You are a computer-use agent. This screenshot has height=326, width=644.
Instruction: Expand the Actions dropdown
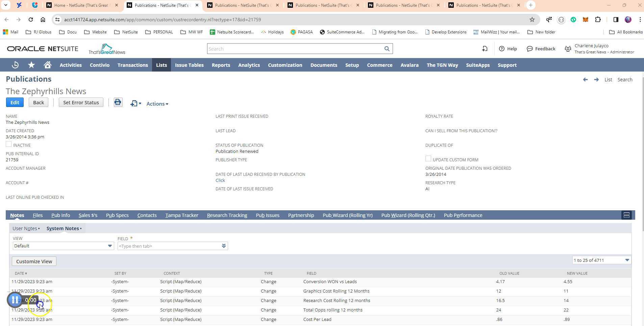pyautogui.click(x=157, y=104)
